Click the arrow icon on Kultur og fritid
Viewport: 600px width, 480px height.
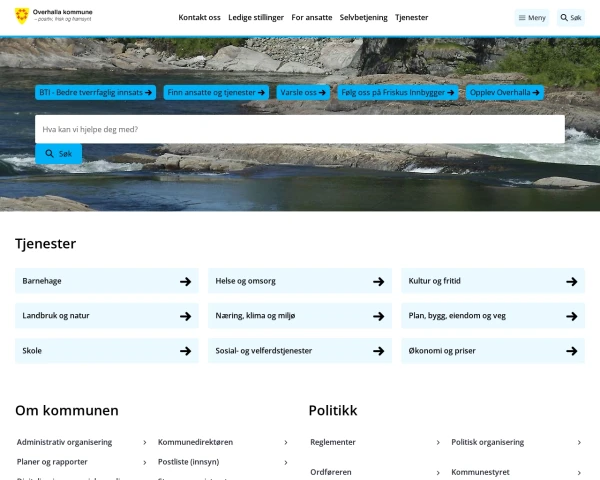572,282
